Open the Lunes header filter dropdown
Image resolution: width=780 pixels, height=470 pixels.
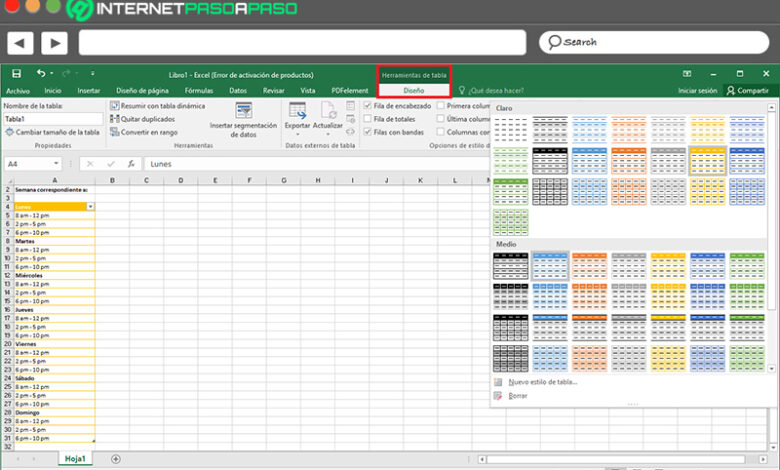pos(91,206)
